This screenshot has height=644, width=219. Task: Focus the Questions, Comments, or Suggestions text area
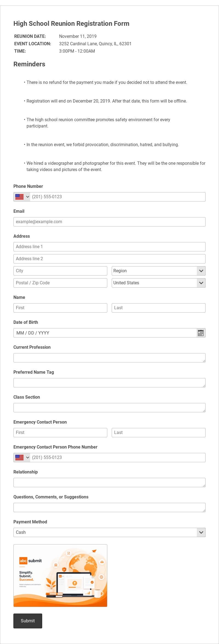pos(109,507)
